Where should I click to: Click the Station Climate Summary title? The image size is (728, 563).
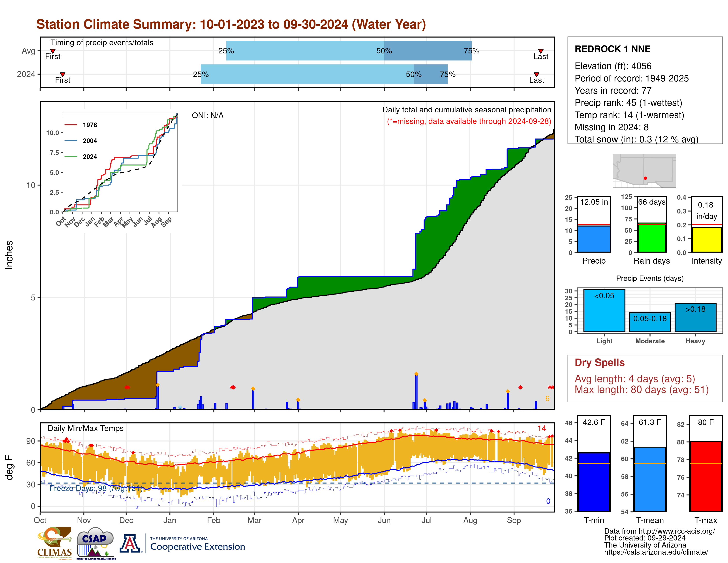click(231, 24)
